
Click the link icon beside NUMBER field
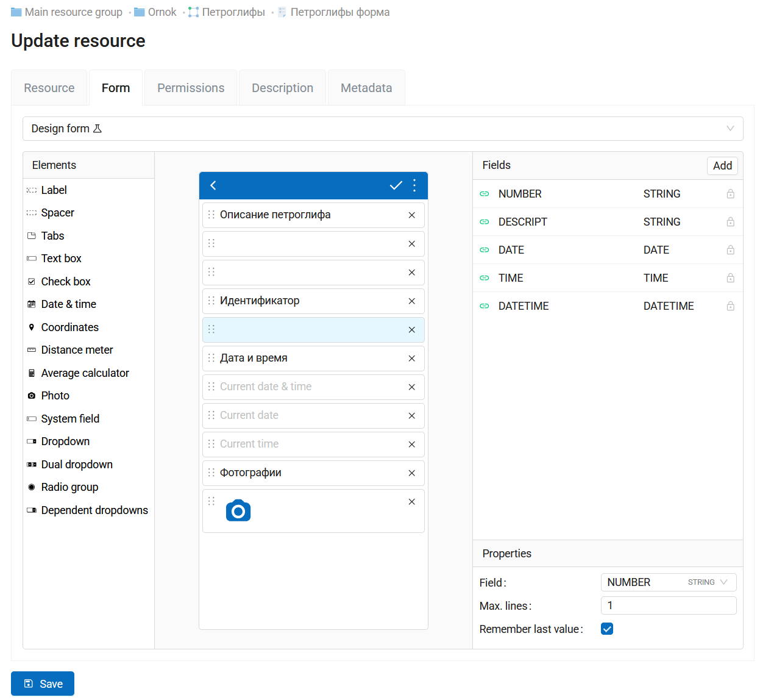(485, 194)
